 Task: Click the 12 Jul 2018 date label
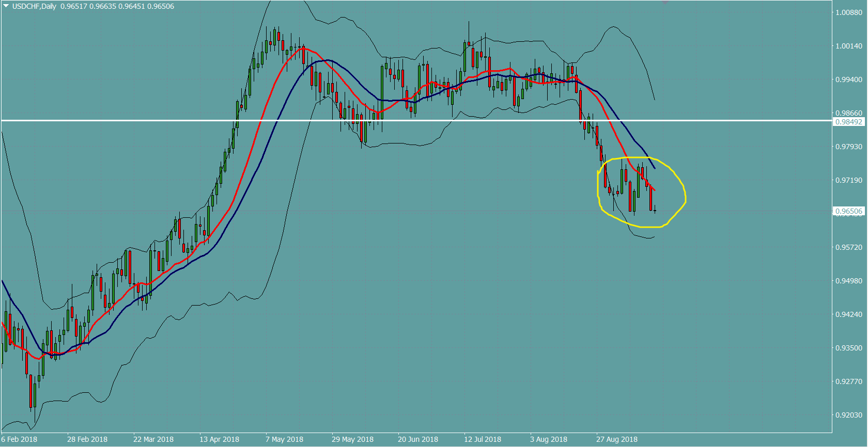[483, 439]
